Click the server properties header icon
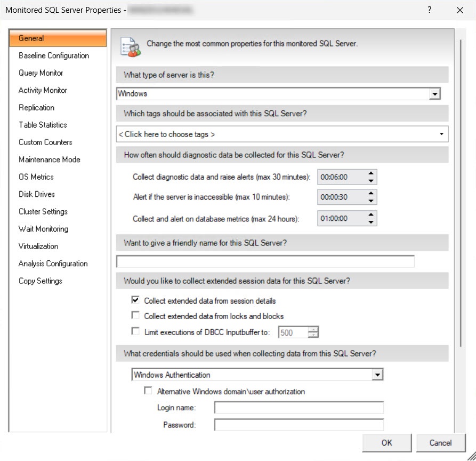 [131, 46]
